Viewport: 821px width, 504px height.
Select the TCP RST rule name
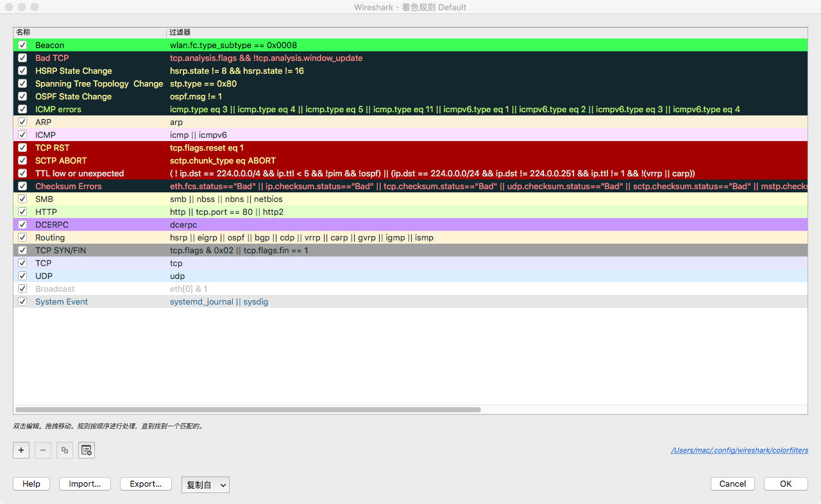click(53, 148)
